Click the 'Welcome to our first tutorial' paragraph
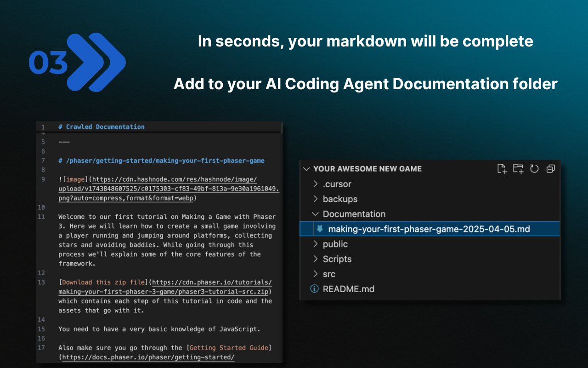588x368 pixels. [167, 240]
